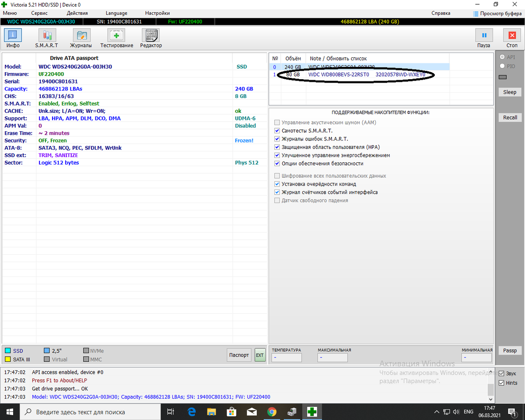Open Microsoft Store from taskbar
The width and height of the screenshot is (525, 420).
[x=231, y=412]
